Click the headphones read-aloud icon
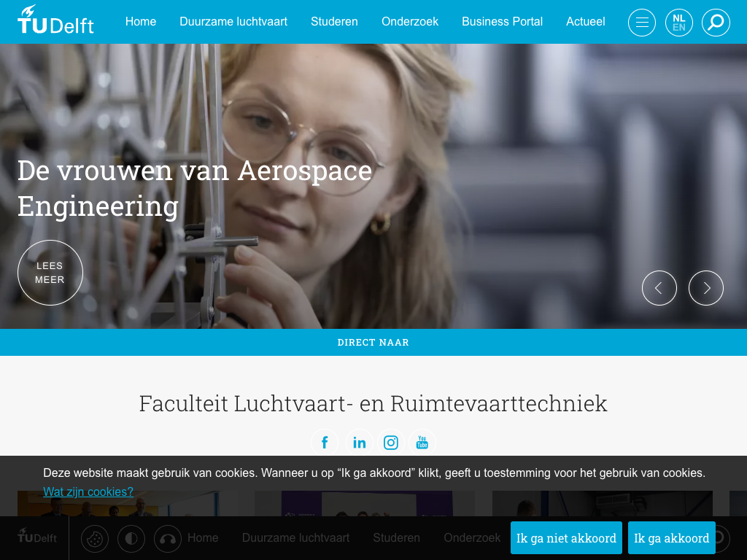Image resolution: width=747 pixels, height=560 pixels. pyautogui.click(x=168, y=539)
